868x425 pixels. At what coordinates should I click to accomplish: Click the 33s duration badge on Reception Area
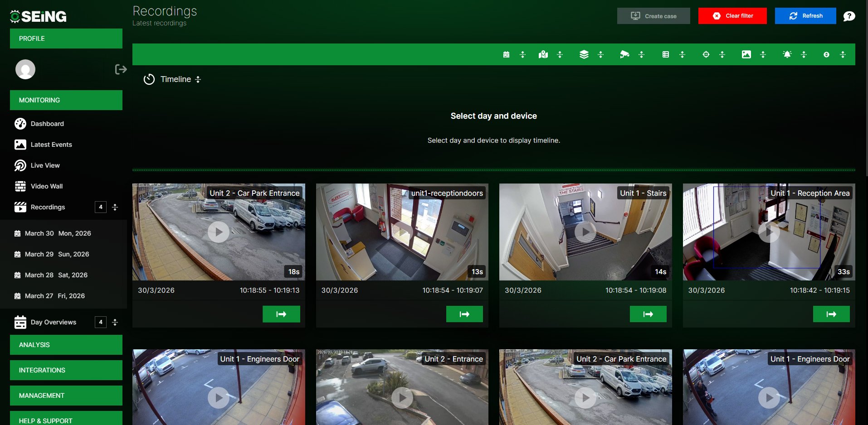[x=844, y=272]
